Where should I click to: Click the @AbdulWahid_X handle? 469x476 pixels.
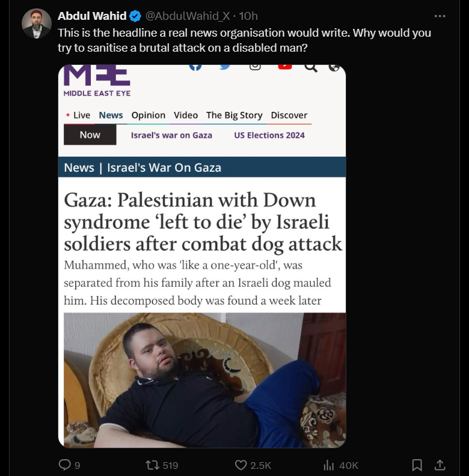point(188,16)
